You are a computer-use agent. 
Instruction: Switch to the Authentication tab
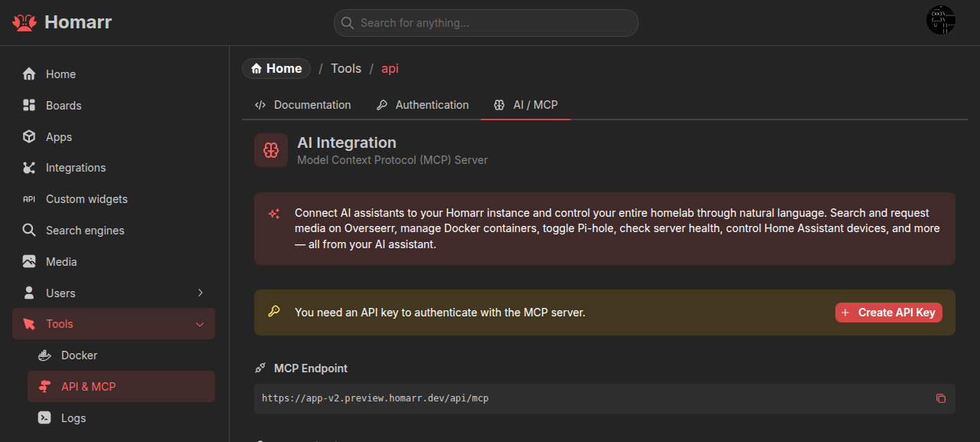pyautogui.click(x=423, y=105)
